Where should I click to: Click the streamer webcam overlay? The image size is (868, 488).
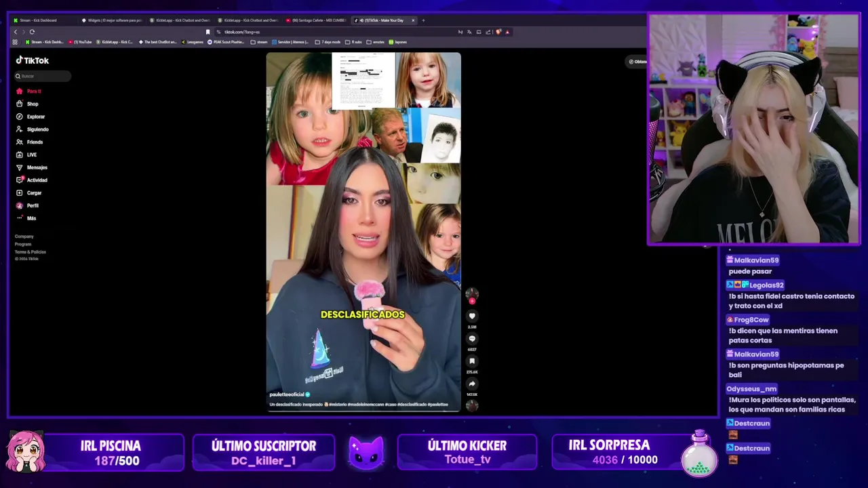click(753, 129)
